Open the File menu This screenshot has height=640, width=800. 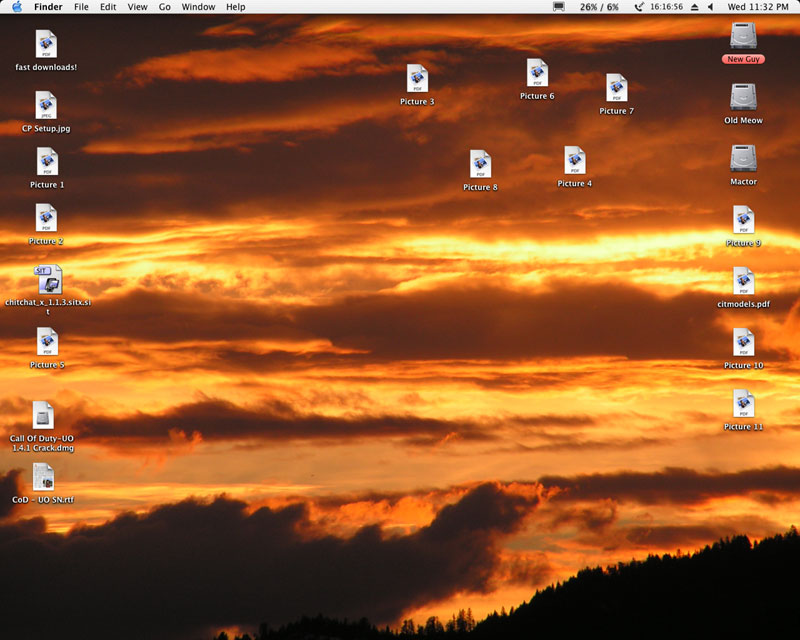[x=81, y=7]
